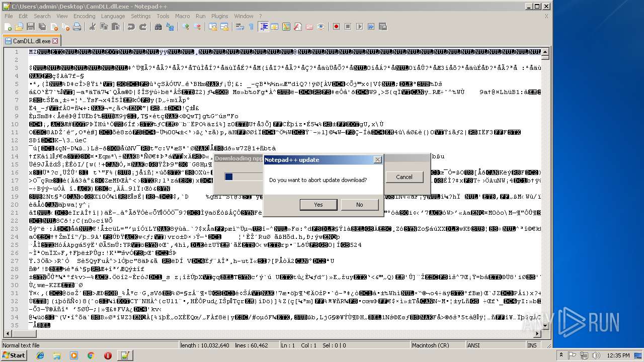Click the Playback macro icon
This screenshot has height=362, width=644.
360,27
